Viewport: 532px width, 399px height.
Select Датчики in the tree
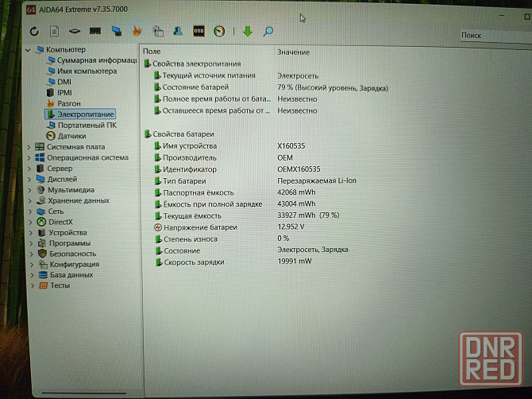click(71, 136)
